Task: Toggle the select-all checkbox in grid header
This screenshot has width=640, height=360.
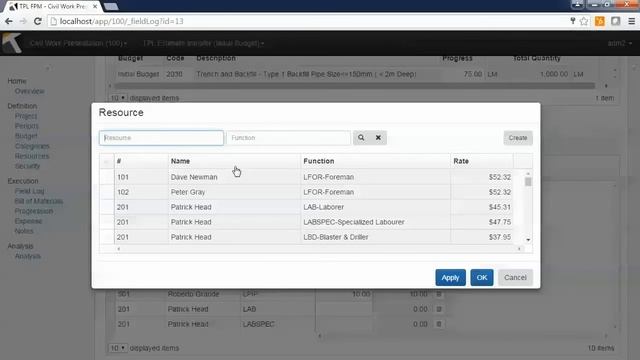Action: (x=107, y=161)
